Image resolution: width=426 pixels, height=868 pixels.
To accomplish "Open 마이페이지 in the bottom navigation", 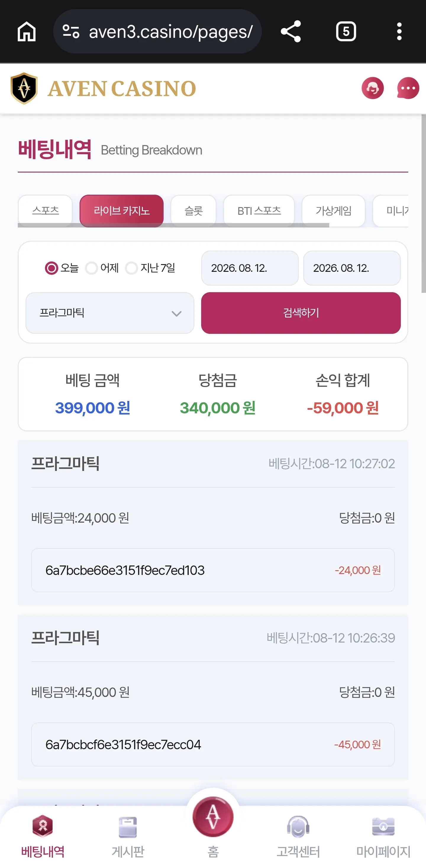I will 383,837.
